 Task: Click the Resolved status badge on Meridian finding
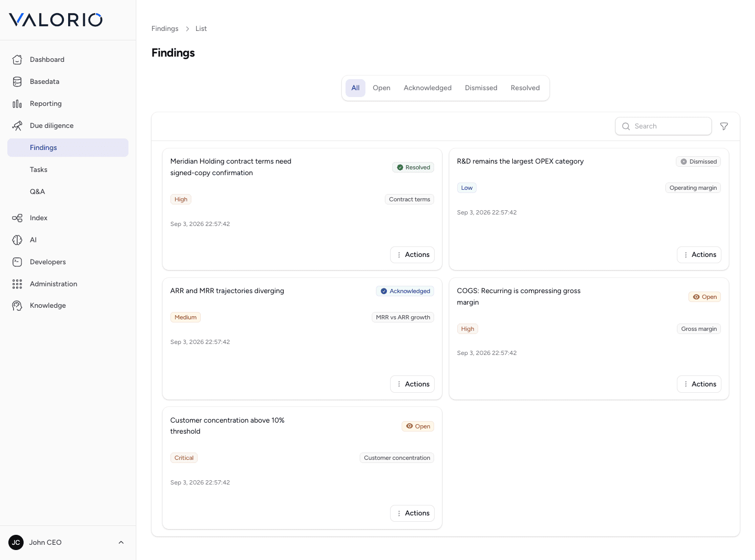point(413,167)
